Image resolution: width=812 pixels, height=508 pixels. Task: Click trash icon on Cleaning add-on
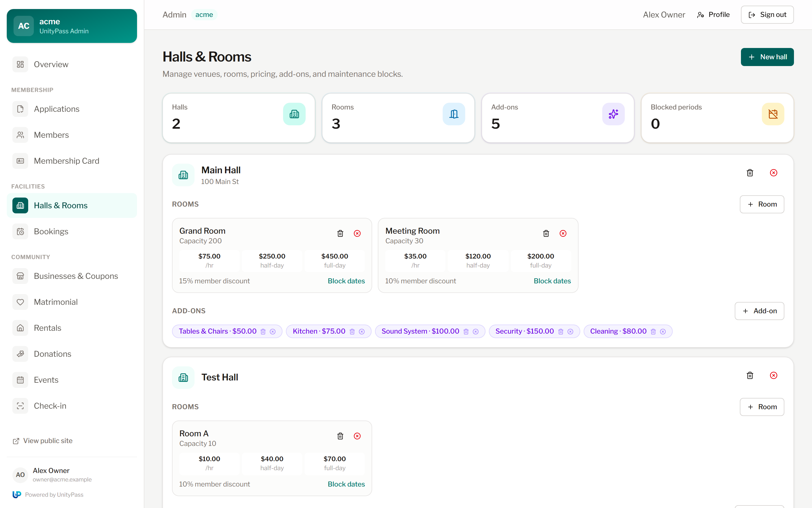(653, 332)
